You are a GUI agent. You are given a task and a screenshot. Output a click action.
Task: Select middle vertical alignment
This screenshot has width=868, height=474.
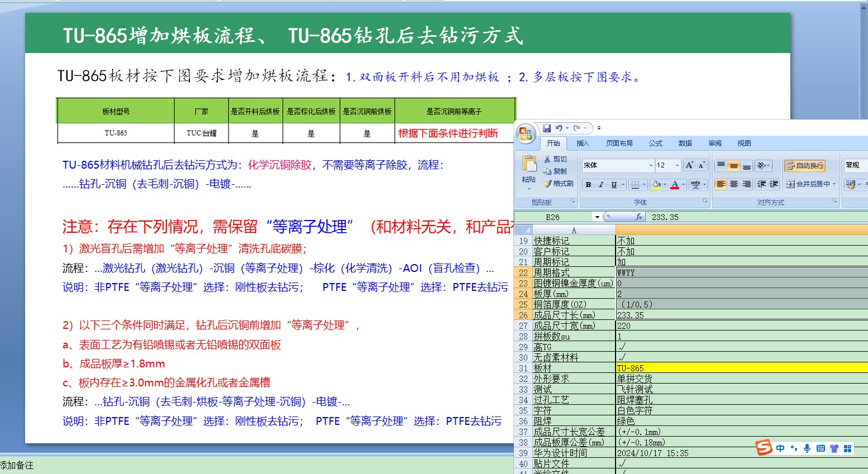point(734,165)
